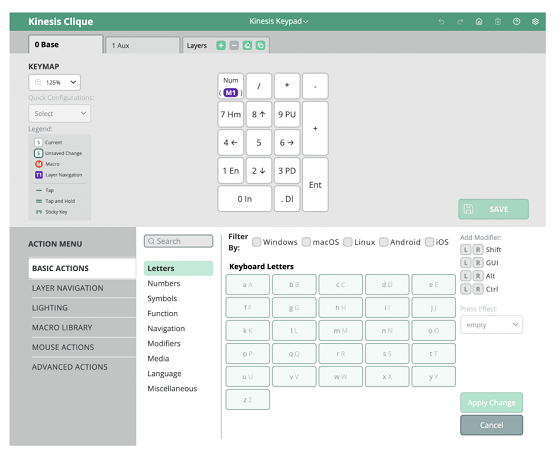Select the 6 right arrow key
This screenshot has width=560, height=457.
pyautogui.click(x=287, y=142)
